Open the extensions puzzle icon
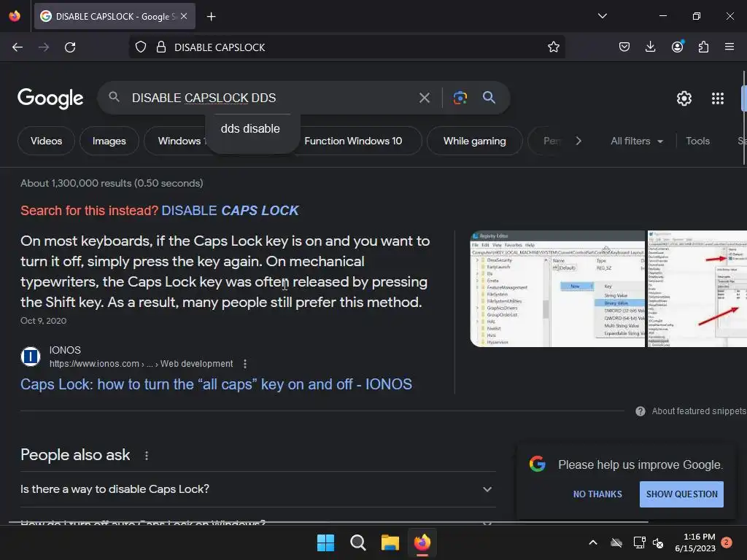 coord(703,47)
